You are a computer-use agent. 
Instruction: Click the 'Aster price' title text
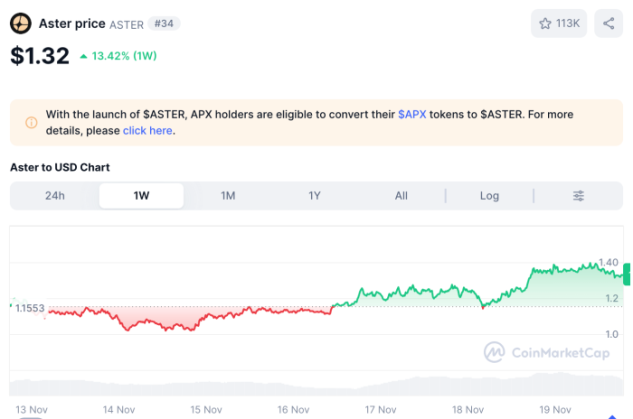(x=72, y=23)
